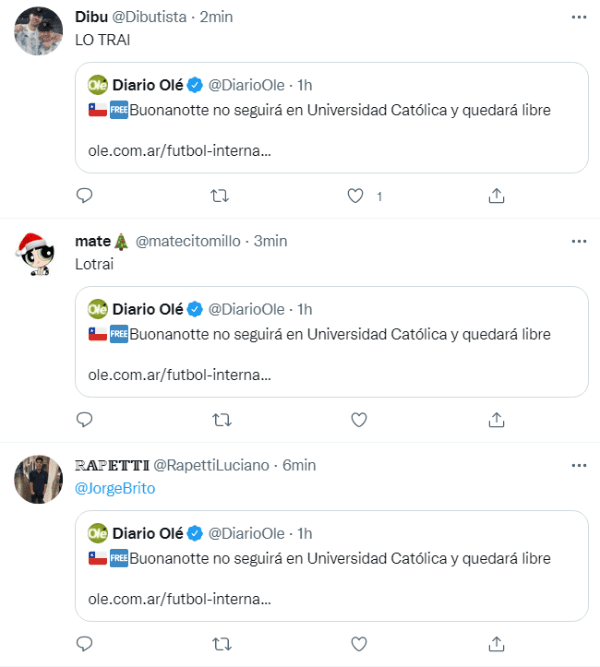Open more options on RAPETTI's tweet
This screenshot has height=667, width=600.
pyautogui.click(x=579, y=465)
